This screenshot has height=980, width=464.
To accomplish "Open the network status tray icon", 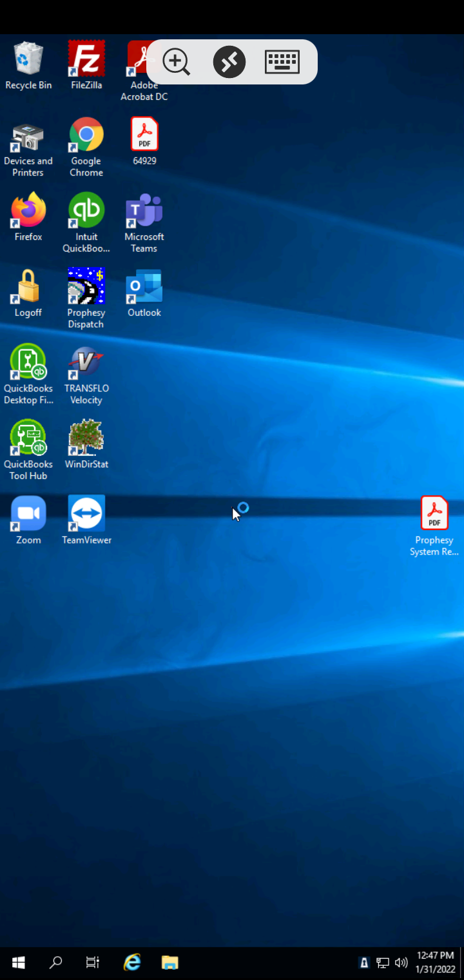I will tap(383, 963).
